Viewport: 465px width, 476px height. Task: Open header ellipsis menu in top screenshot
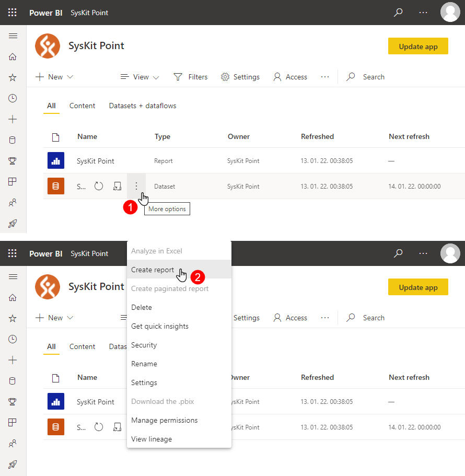(423, 13)
